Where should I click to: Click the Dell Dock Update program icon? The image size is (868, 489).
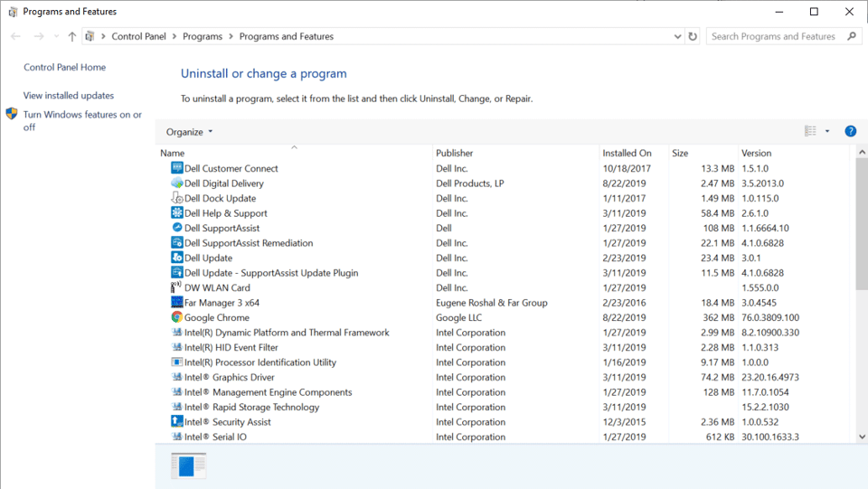176,197
